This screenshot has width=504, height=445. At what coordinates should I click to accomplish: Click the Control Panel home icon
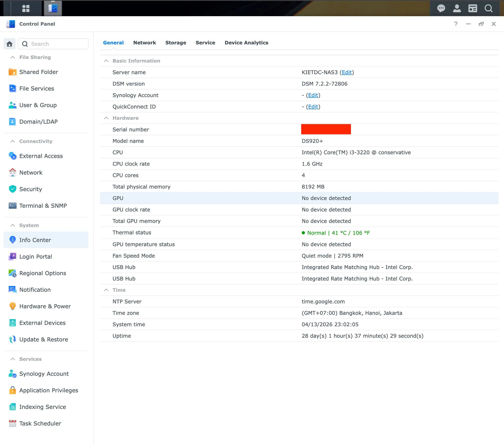9,44
